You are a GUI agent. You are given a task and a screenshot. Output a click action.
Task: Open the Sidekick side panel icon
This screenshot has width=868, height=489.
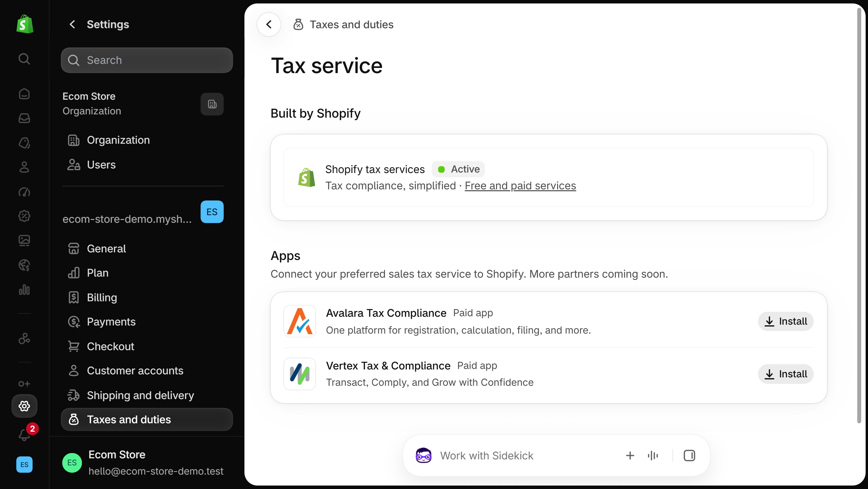click(689, 455)
